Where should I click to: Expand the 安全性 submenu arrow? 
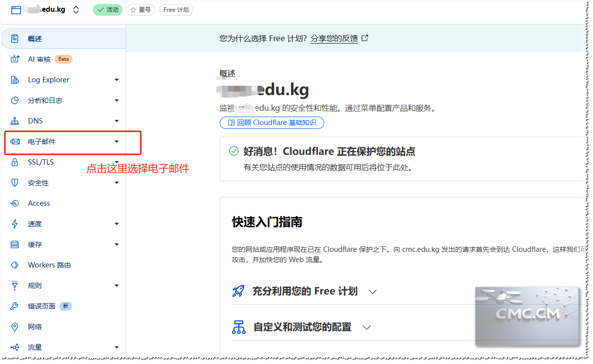click(x=117, y=183)
